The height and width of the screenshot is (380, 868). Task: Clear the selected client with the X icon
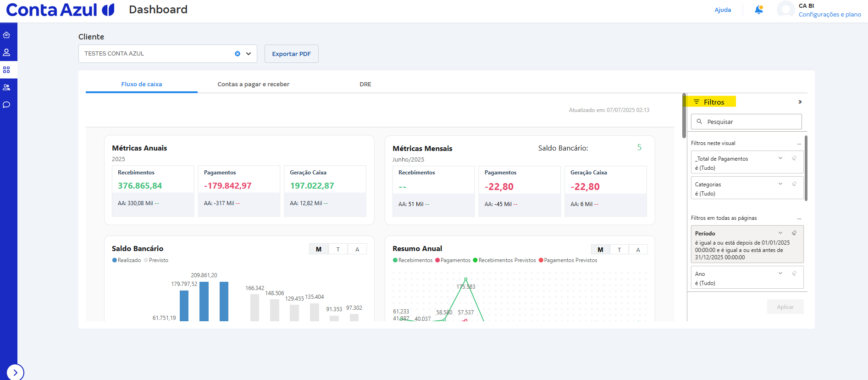click(x=238, y=54)
